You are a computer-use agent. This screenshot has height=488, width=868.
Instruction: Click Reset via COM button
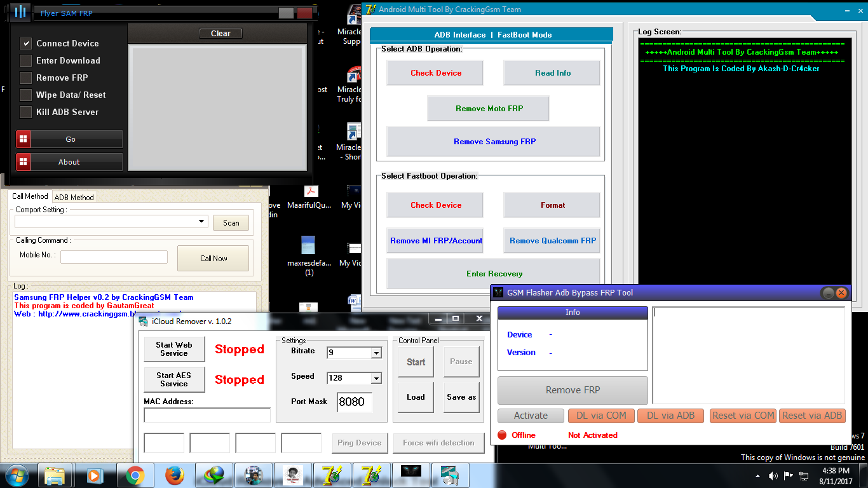743,416
